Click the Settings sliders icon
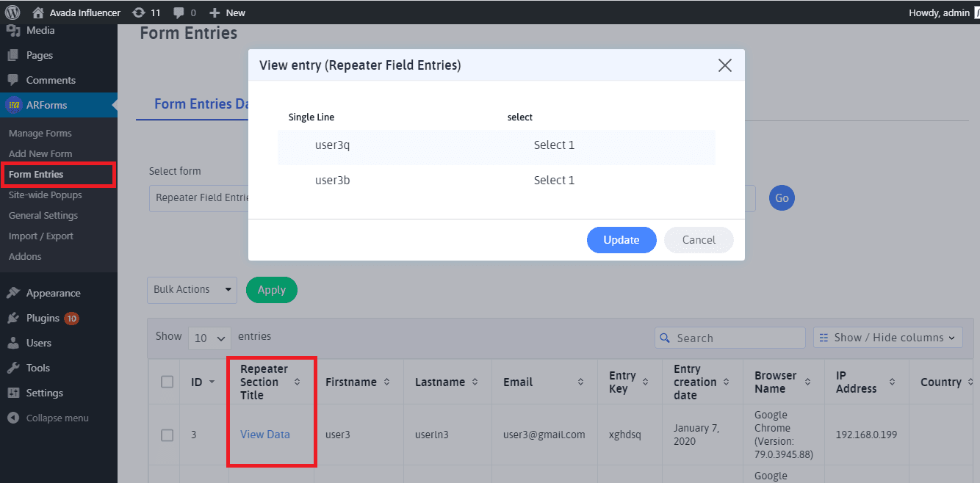Image resolution: width=980 pixels, height=483 pixels. (x=12, y=393)
